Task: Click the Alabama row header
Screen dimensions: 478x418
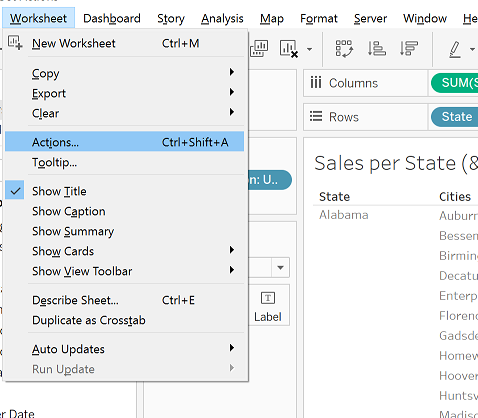Action: pyautogui.click(x=344, y=215)
